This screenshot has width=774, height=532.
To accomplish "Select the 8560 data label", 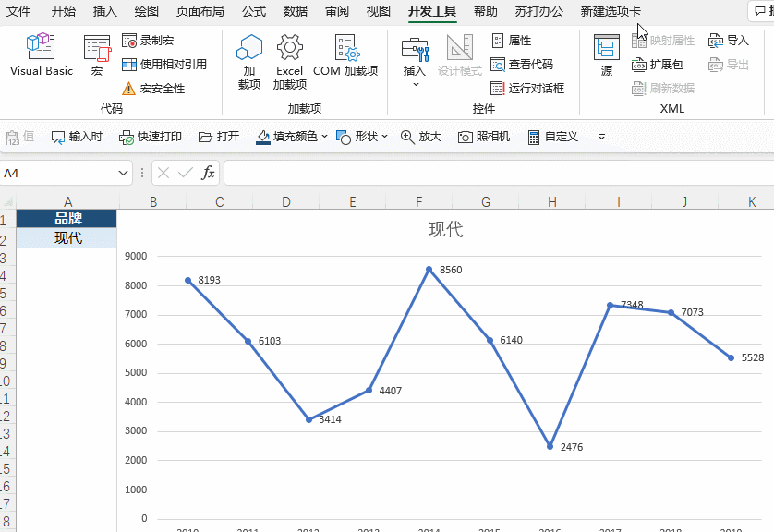I will (451, 270).
